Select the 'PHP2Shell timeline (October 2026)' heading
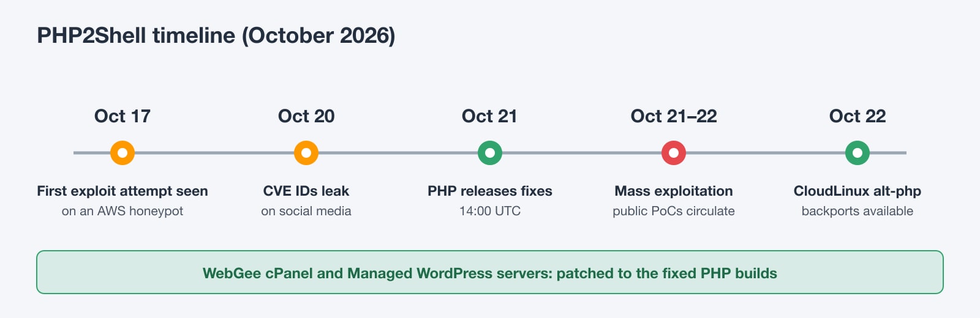 216,35
